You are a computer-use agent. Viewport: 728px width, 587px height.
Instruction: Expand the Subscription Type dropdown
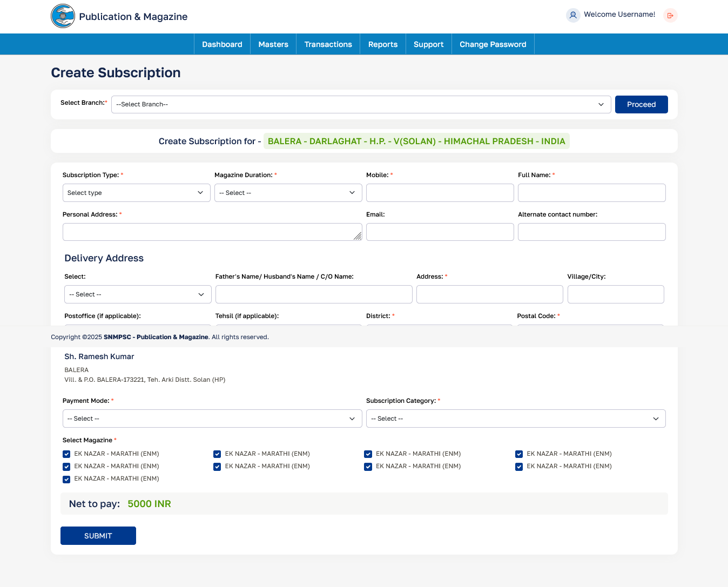(136, 193)
